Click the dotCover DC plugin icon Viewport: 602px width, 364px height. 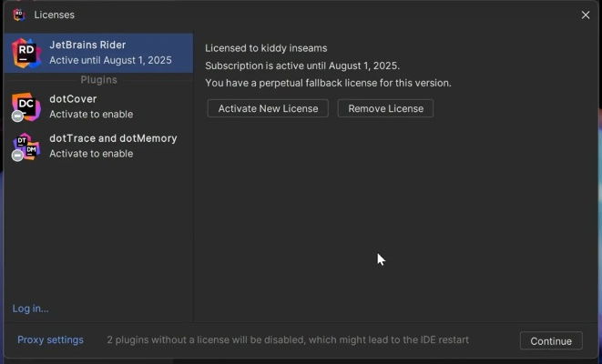26,106
